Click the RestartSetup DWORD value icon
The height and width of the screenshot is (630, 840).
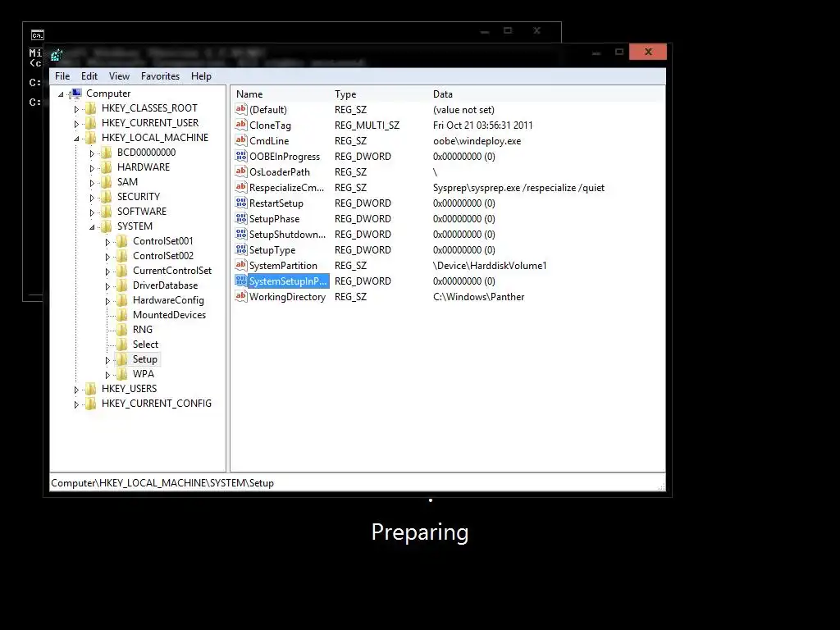tap(241, 203)
